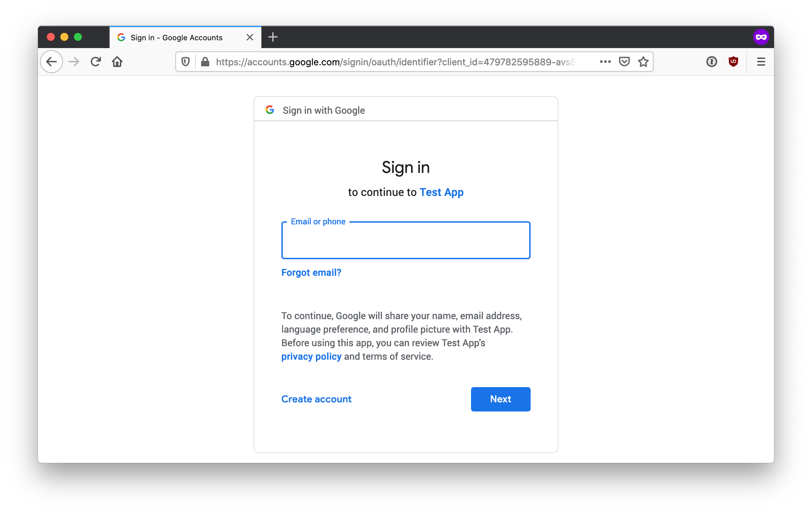Viewport: 812px width, 513px height.
Task: Click the reader mode info icon
Action: point(710,62)
